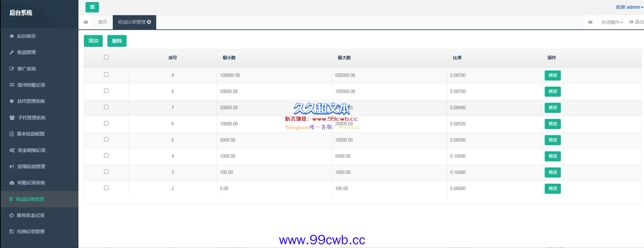The width and height of the screenshot is (644, 248).
Task: Click the edit icon beside 推广系统
Action: click(12, 68)
